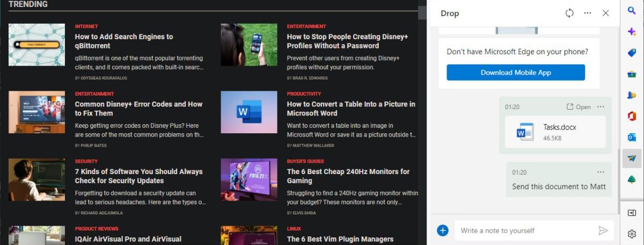Open The 6 Best Vim Plugin Managers article

tap(340, 239)
